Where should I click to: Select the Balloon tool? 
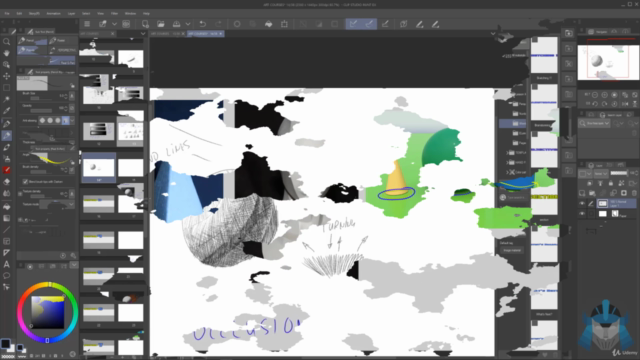7,276
